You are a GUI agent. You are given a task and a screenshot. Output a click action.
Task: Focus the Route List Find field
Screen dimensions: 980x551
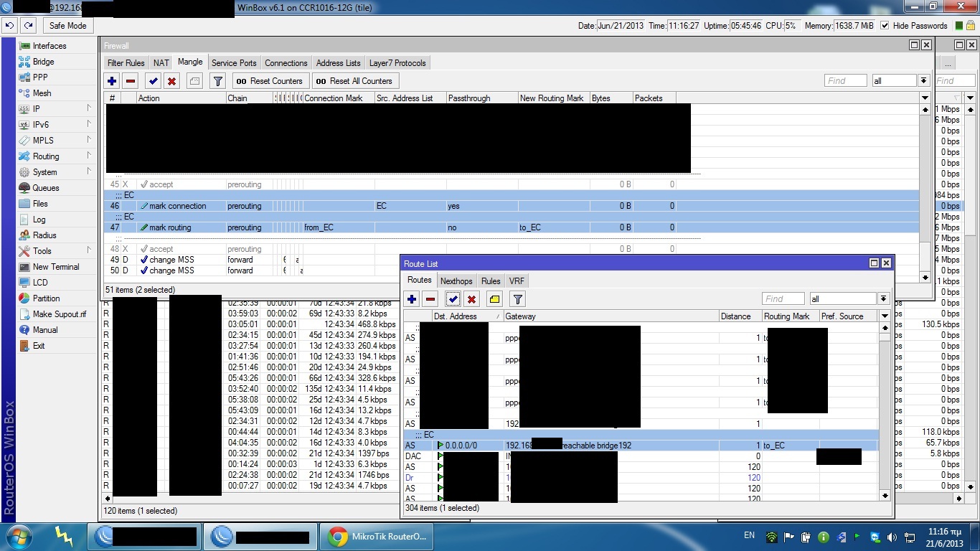point(783,298)
